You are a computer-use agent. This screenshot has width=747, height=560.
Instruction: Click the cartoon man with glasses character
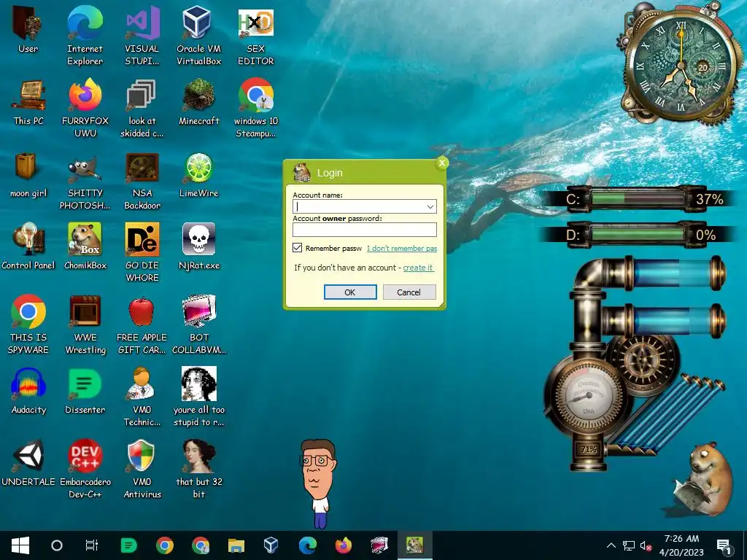pos(318,483)
